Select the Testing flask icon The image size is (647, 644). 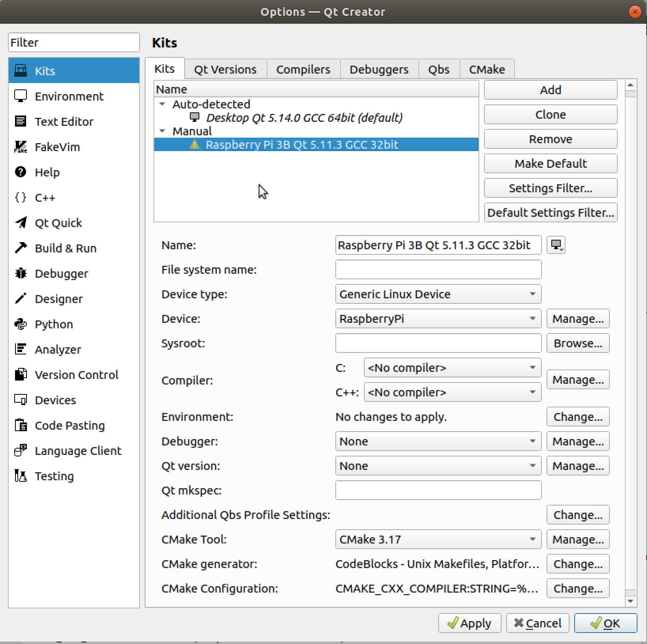pos(21,476)
